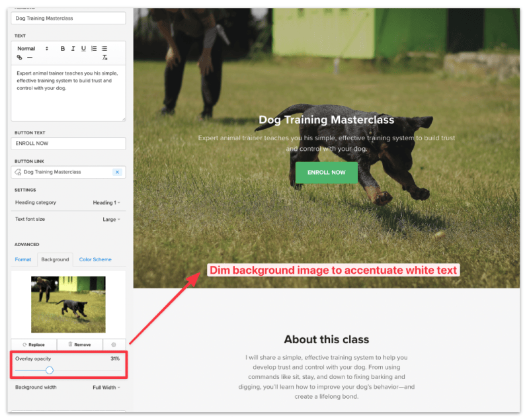Screen dimensions: 529x420
Task: Create a numbered list
Action: pyautogui.click(x=94, y=48)
